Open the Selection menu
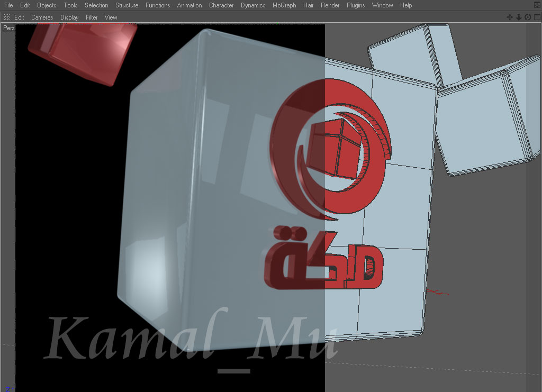 point(96,5)
